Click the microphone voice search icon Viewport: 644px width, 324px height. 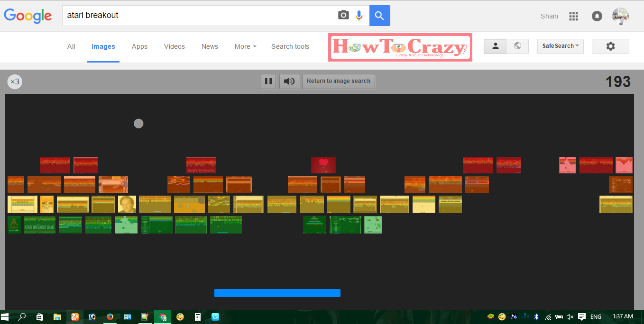pos(359,15)
